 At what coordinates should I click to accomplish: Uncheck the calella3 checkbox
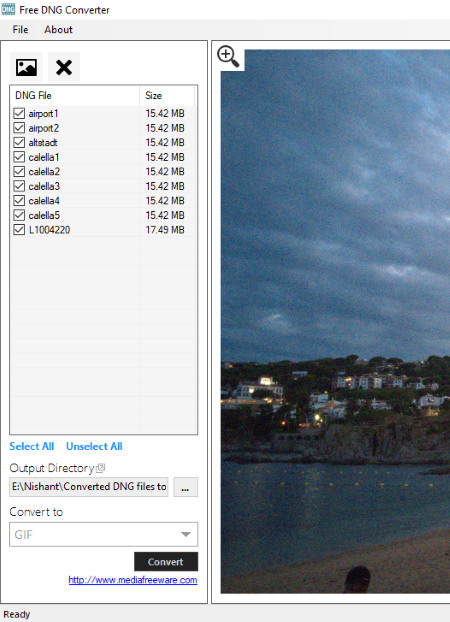point(19,186)
